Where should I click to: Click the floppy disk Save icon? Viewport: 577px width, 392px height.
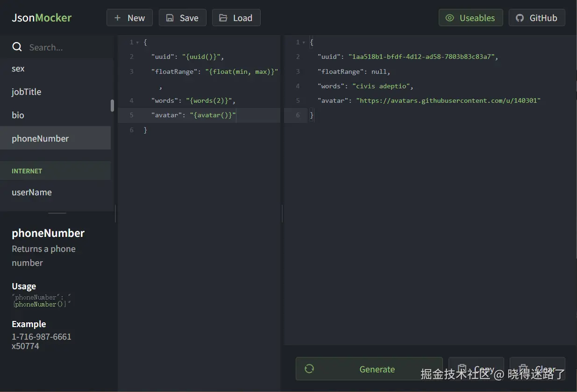click(170, 18)
